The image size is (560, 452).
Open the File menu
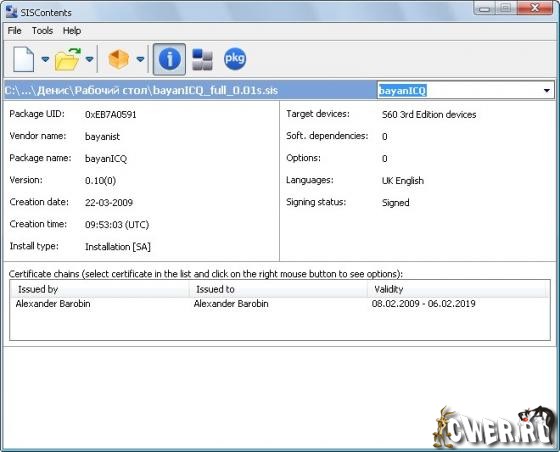coord(14,31)
